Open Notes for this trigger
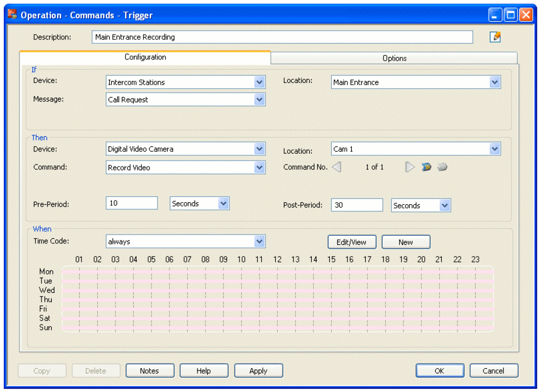The height and width of the screenshot is (392, 540). [149, 371]
